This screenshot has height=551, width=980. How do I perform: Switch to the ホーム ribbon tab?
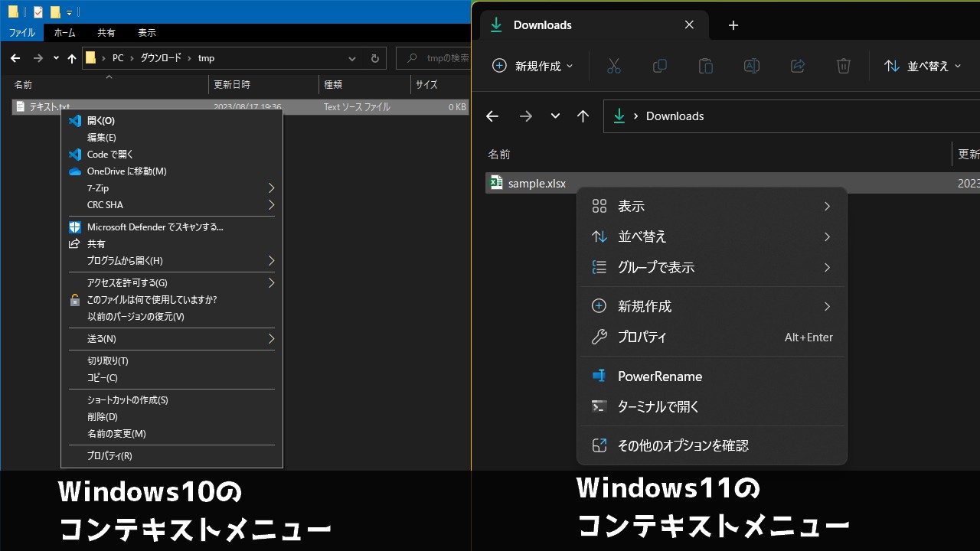pos(64,32)
